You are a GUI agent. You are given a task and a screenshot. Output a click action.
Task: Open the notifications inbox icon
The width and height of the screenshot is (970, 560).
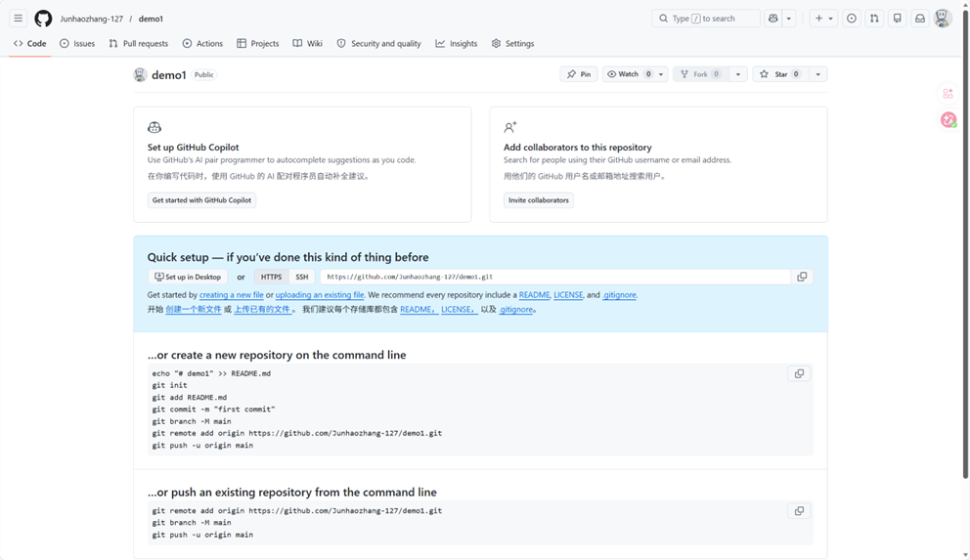click(920, 19)
